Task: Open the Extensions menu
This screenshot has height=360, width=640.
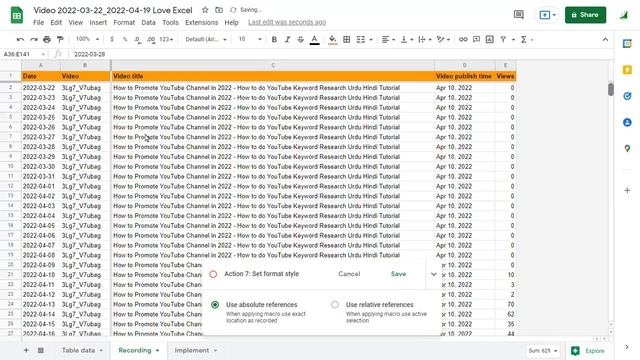Action: click(201, 22)
